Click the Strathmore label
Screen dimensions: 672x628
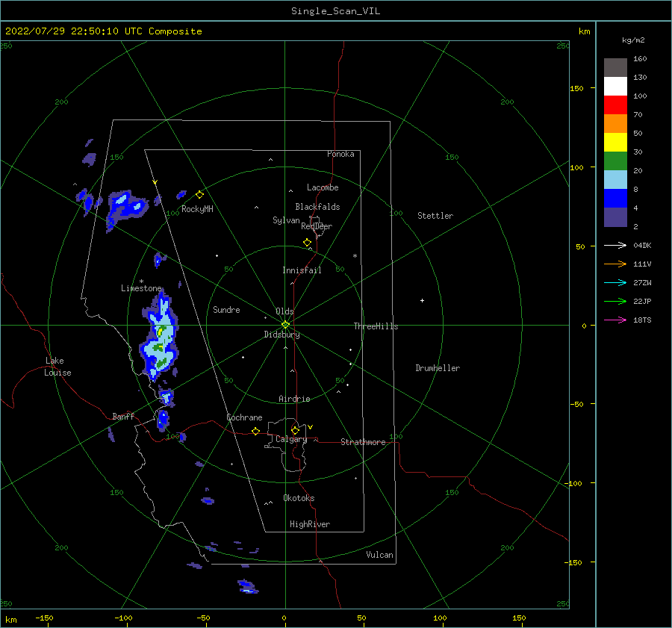click(363, 442)
